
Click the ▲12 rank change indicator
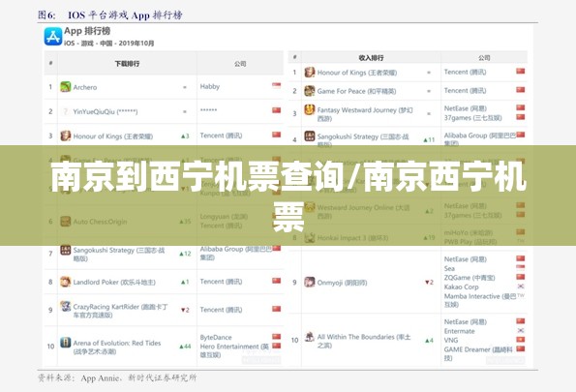pyautogui.click(x=185, y=254)
